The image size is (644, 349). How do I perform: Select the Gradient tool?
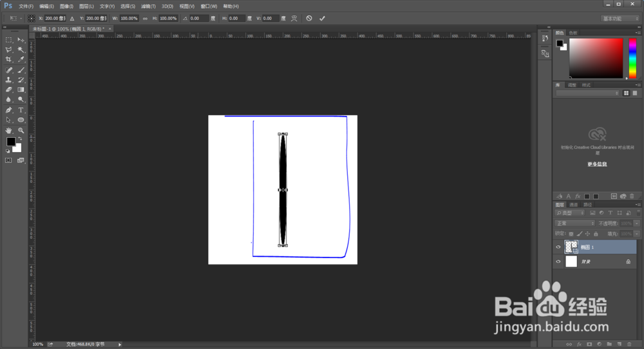[21, 90]
